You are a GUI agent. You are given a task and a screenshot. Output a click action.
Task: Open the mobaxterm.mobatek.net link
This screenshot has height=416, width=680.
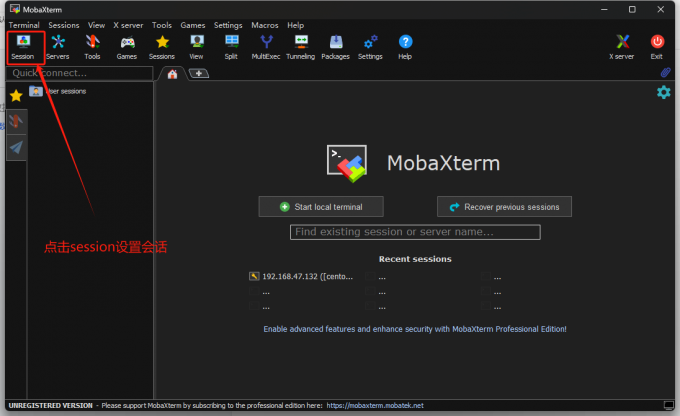[x=375, y=405]
